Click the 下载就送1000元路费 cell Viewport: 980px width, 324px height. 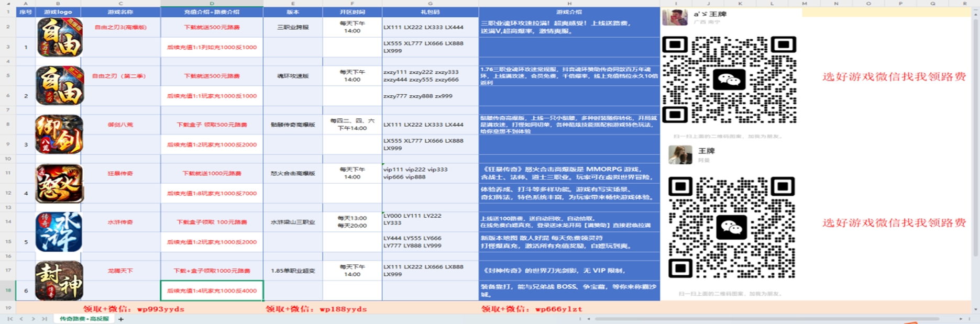pyautogui.click(x=212, y=173)
